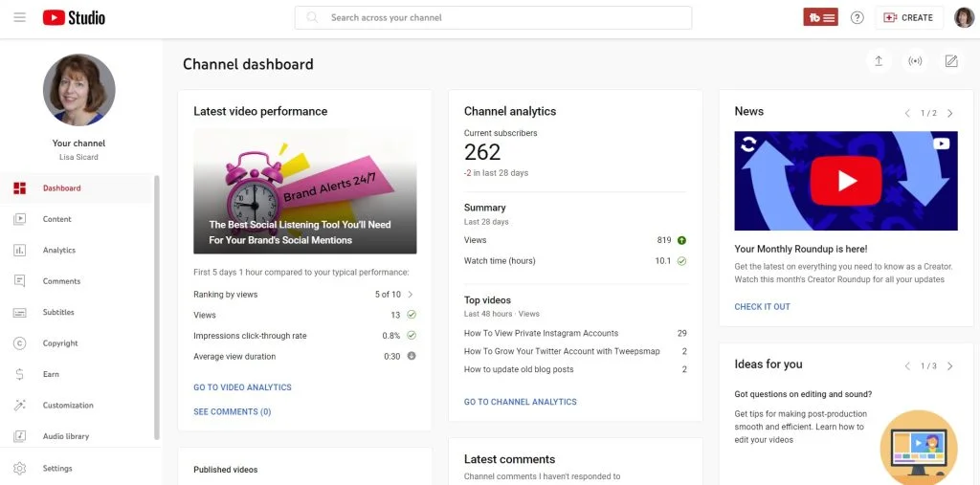The height and width of the screenshot is (485, 980).
Task: Open the Comments icon in sidebar
Action: [x=20, y=280]
